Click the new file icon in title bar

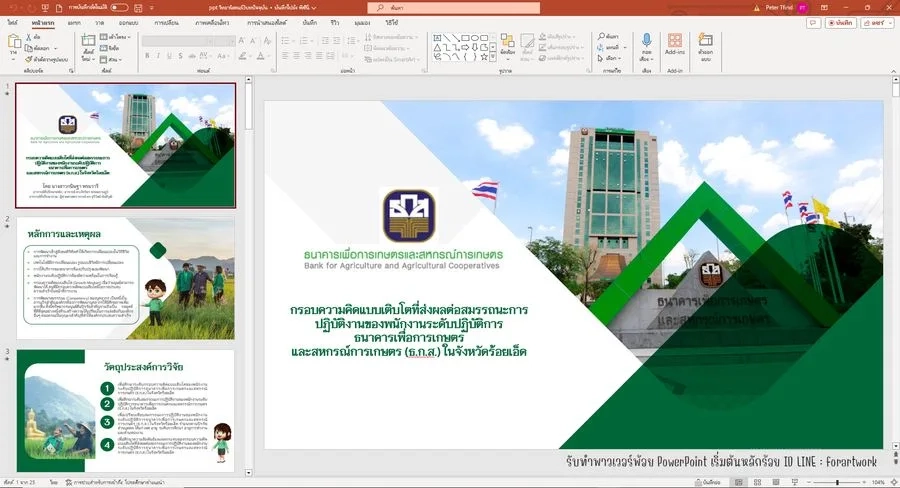[x=59, y=7]
